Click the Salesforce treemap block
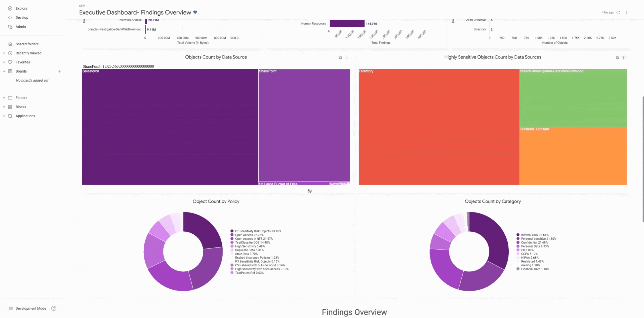 coord(170,127)
